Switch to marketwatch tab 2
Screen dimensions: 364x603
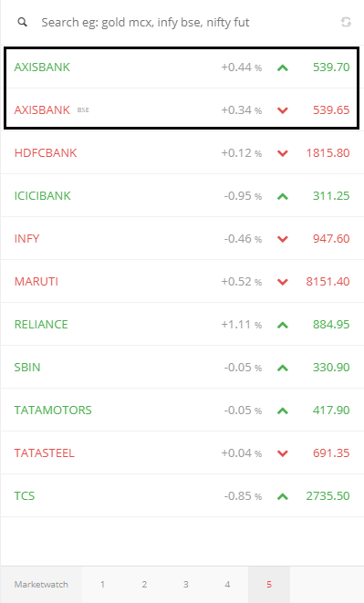tap(144, 585)
